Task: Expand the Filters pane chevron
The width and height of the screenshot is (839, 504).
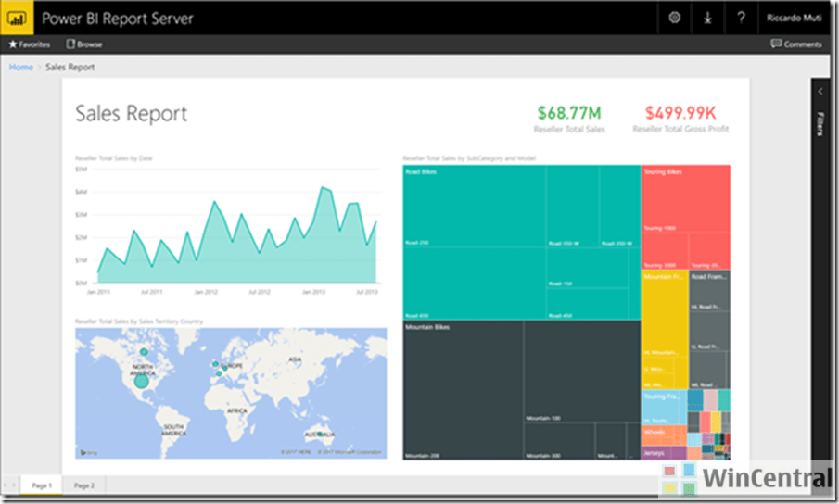Action: coord(820,92)
